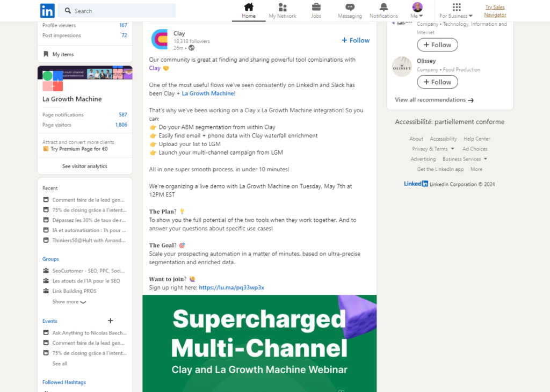This screenshot has height=392, width=550.
Task: Expand the Business Services footer dropdown
Action: [x=465, y=159]
